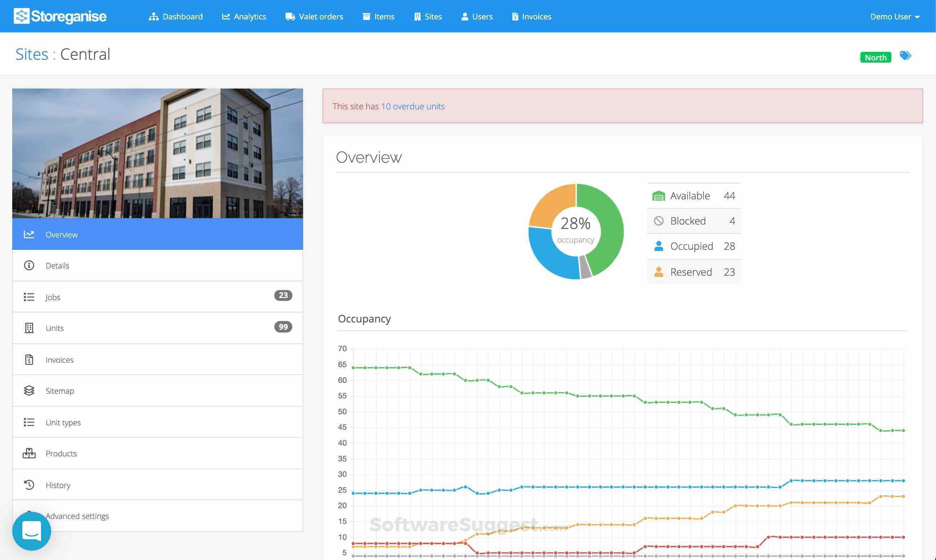Go to the Invoices page in top navigation
Viewport: 936px width, 560px height.
(536, 16)
